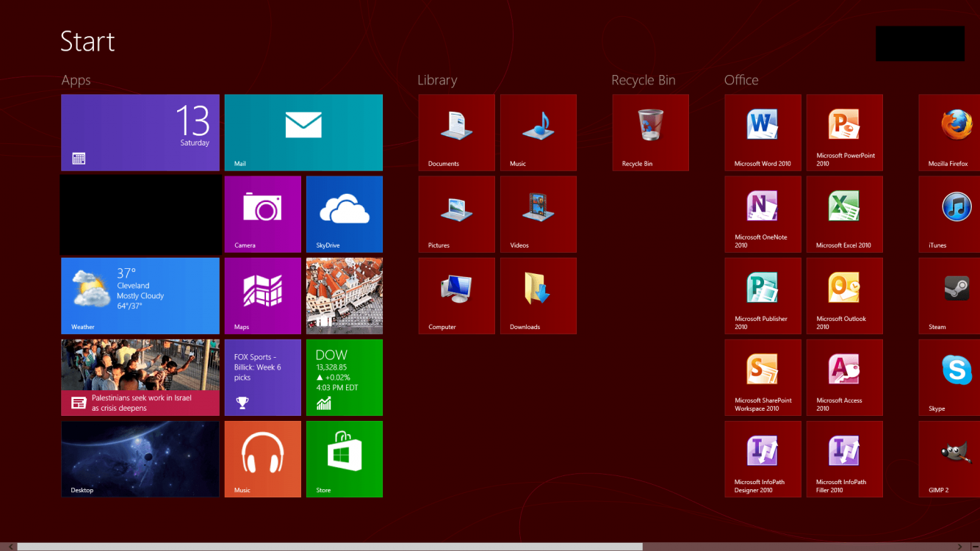Open the Store tile
This screenshot has width=980, height=551.
(345, 459)
